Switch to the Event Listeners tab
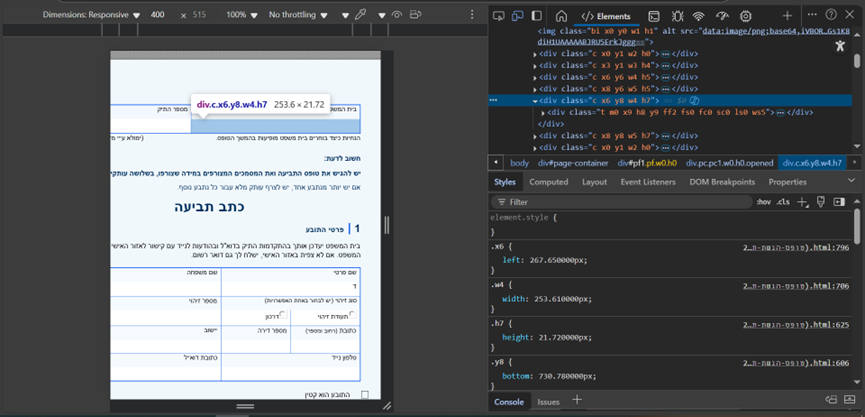This screenshot has height=417, width=865. [648, 182]
